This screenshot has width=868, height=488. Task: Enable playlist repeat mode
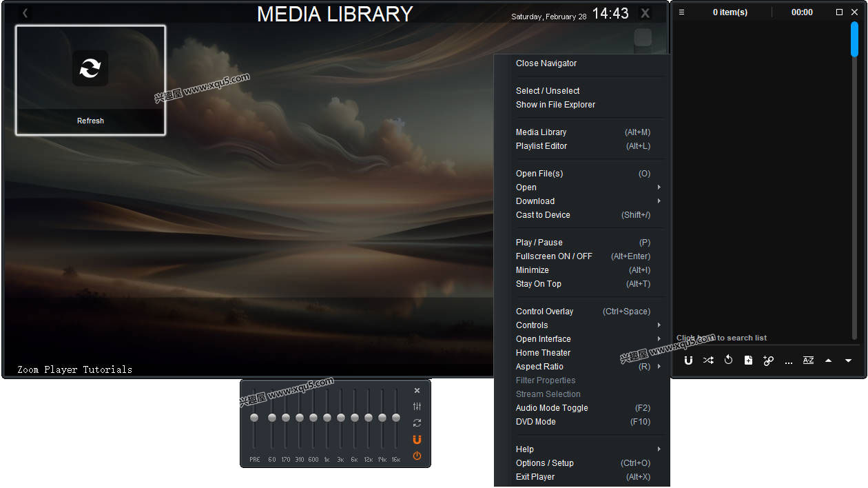728,360
